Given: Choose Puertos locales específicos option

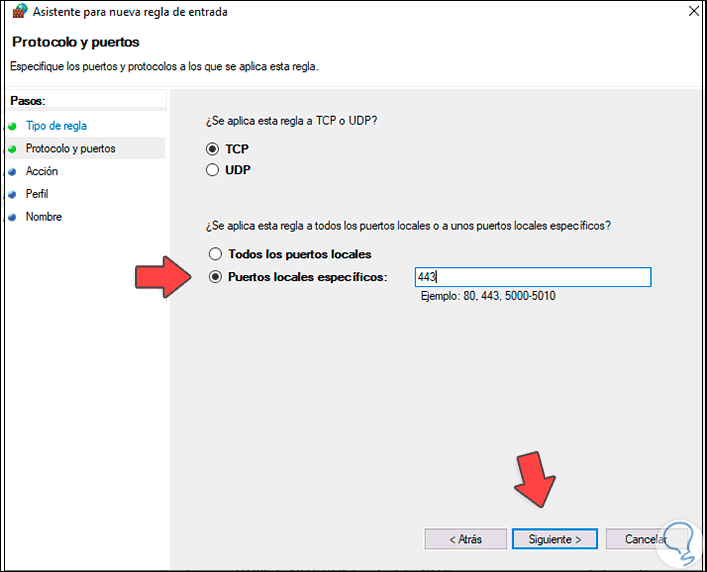Looking at the screenshot, I should pyautogui.click(x=214, y=277).
